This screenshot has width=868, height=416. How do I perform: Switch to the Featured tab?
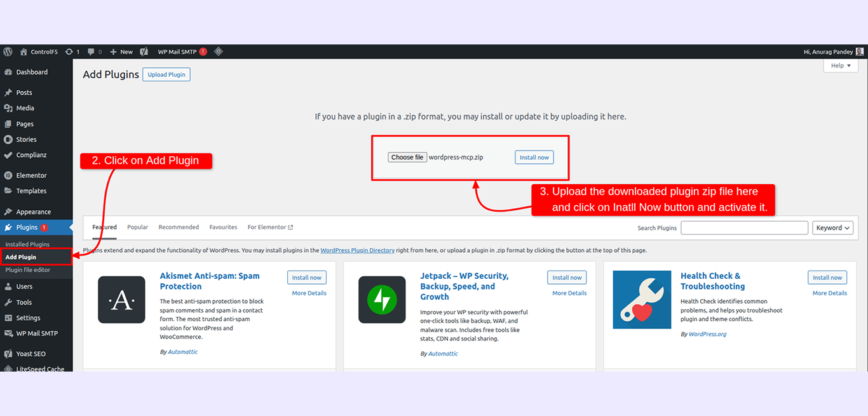click(x=104, y=227)
